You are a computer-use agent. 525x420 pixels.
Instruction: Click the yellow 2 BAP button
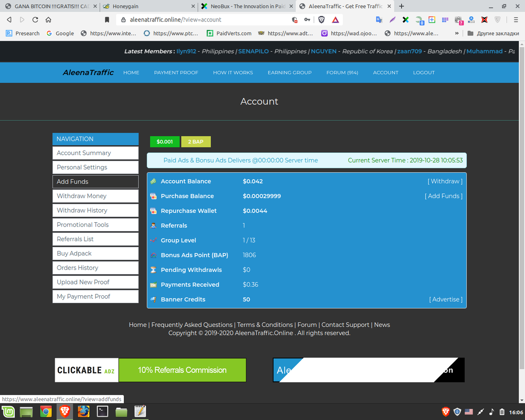[x=196, y=142]
